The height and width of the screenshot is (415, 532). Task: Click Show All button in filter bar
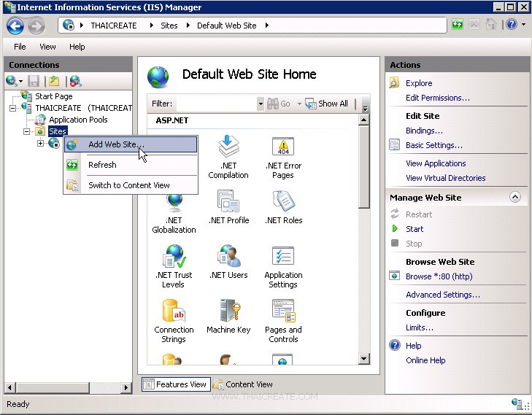[x=327, y=104]
